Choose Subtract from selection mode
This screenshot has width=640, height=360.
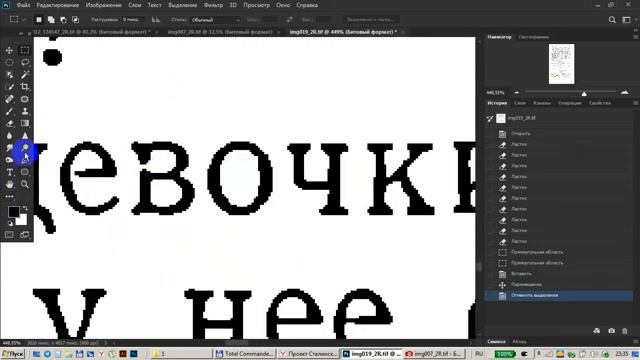[x=63, y=20]
